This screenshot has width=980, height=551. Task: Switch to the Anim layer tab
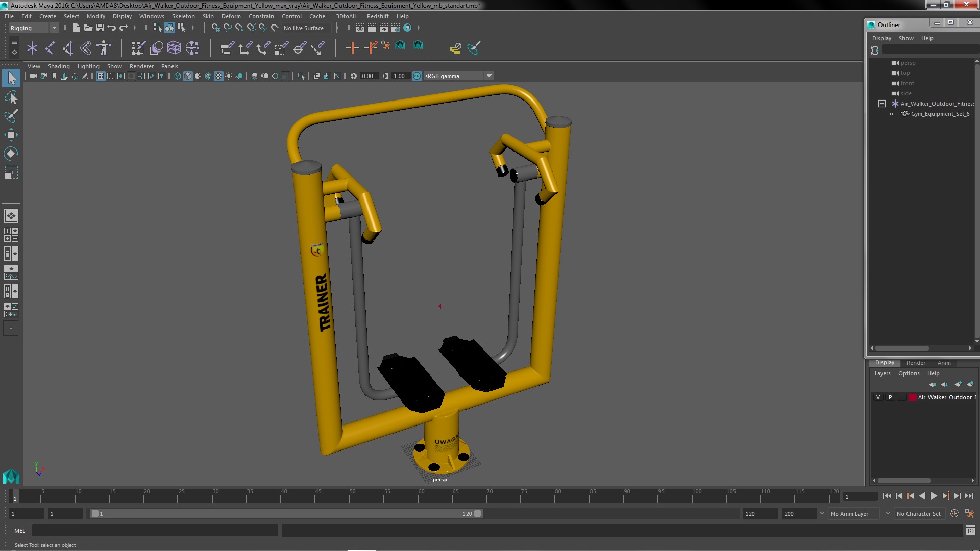(944, 363)
